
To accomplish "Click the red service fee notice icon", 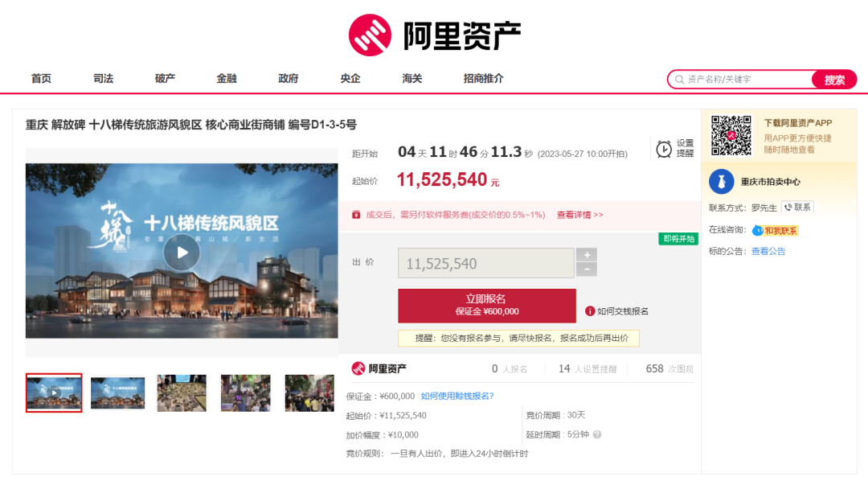I will pyautogui.click(x=356, y=215).
